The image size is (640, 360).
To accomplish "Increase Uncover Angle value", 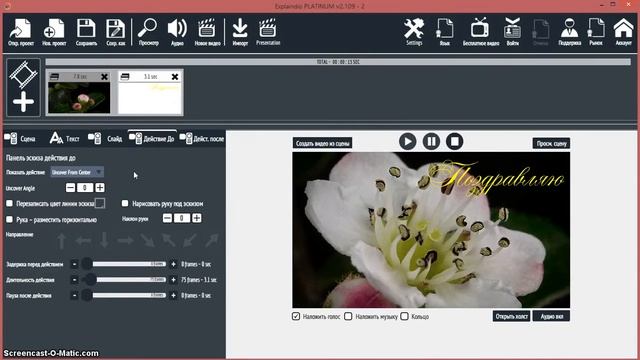I will 100,188.
